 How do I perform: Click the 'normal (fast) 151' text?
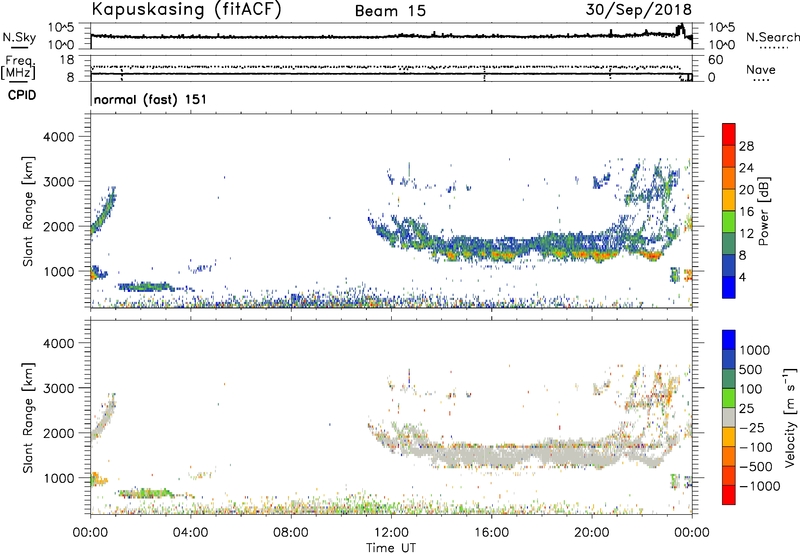pyautogui.click(x=151, y=99)
